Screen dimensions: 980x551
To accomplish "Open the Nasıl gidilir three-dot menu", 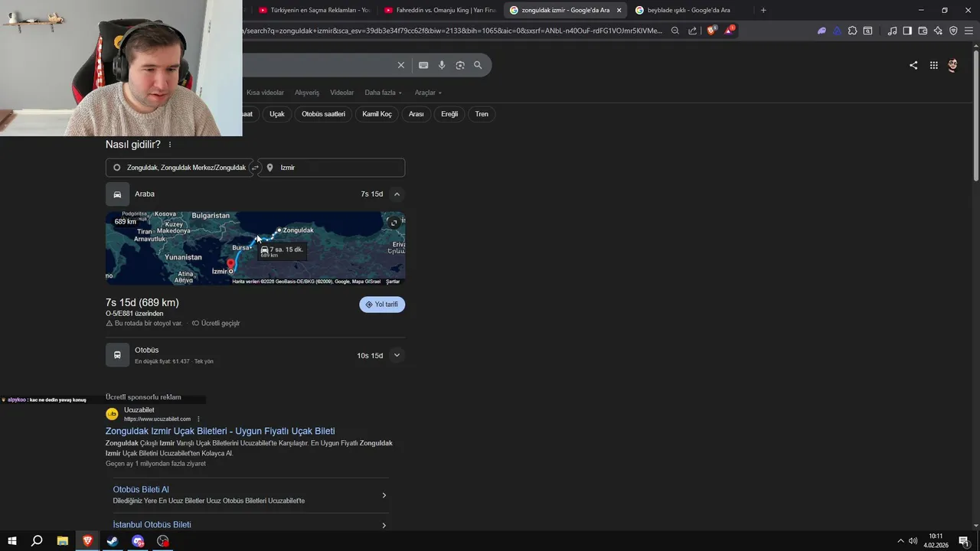I will click(170, 145).
